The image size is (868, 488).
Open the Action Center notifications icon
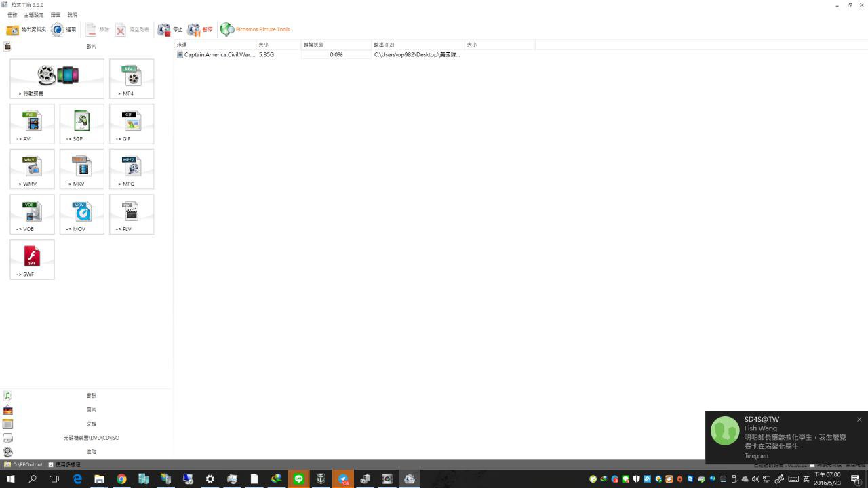coord(856,479)
